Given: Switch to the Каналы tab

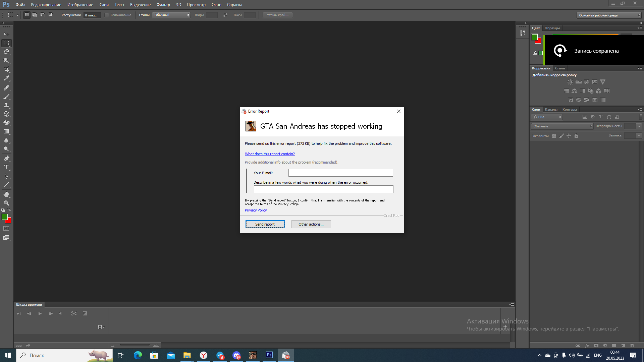Looking at the screenshot, I should [551, 110].
